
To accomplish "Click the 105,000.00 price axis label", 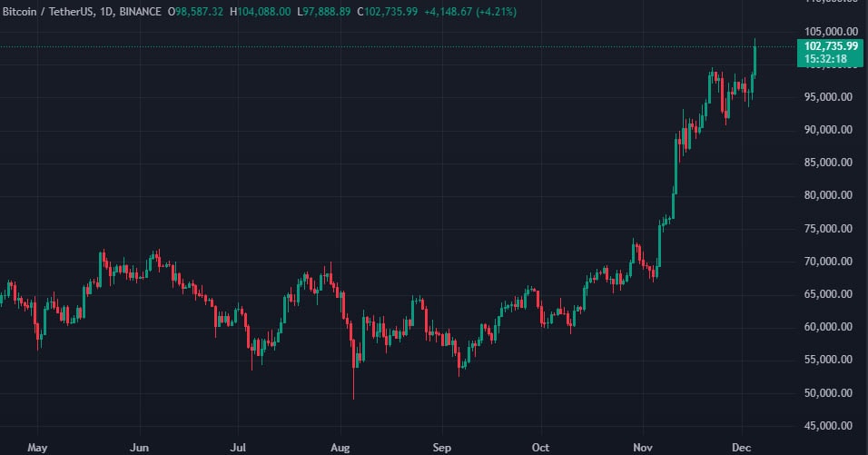I will 828,32.
